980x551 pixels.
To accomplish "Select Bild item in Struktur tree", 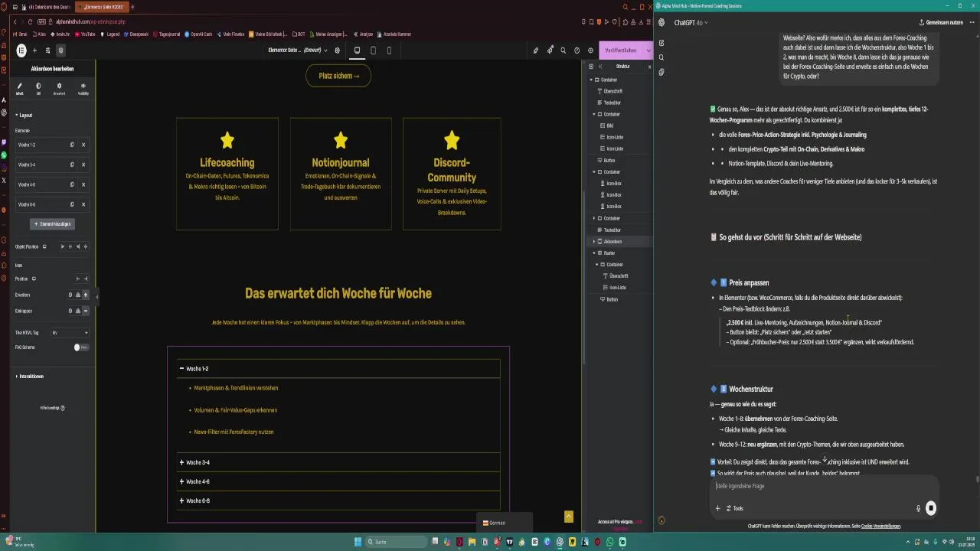I will coord(610,126).
